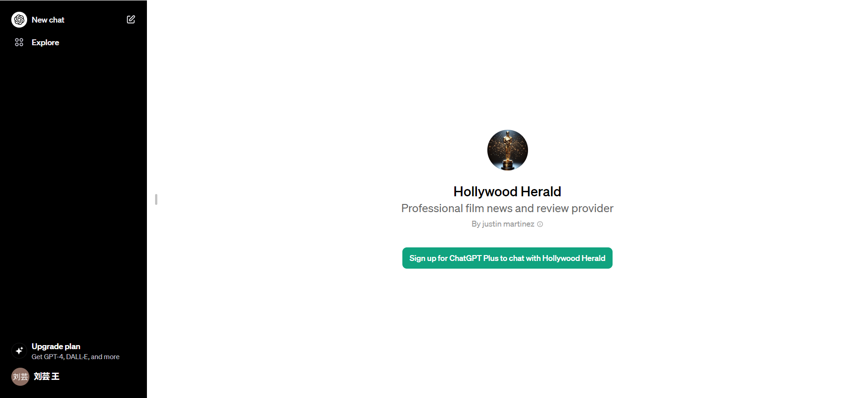Click the 刘芸 user avatar icon
The height and width of the screenshot is (398, 868).
point(20,376)
